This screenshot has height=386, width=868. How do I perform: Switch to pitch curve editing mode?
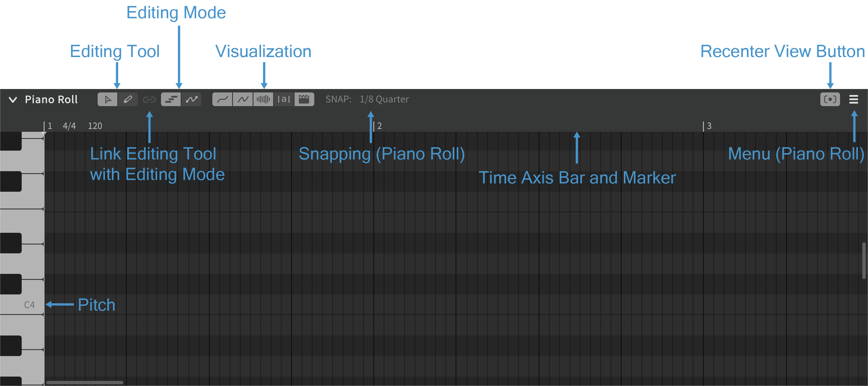click(x=192, y=99)
